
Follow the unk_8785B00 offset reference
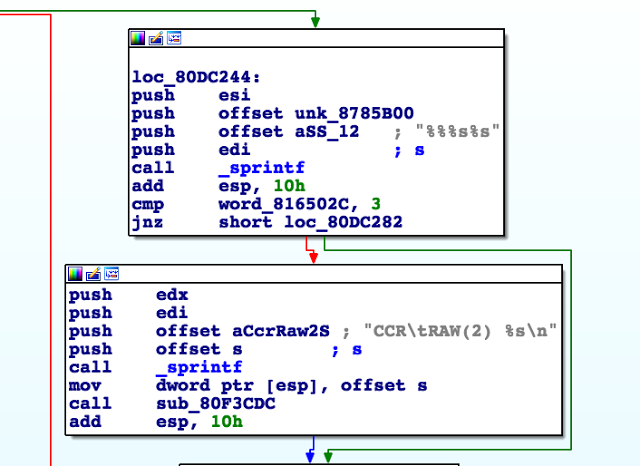tap(354, 113)
